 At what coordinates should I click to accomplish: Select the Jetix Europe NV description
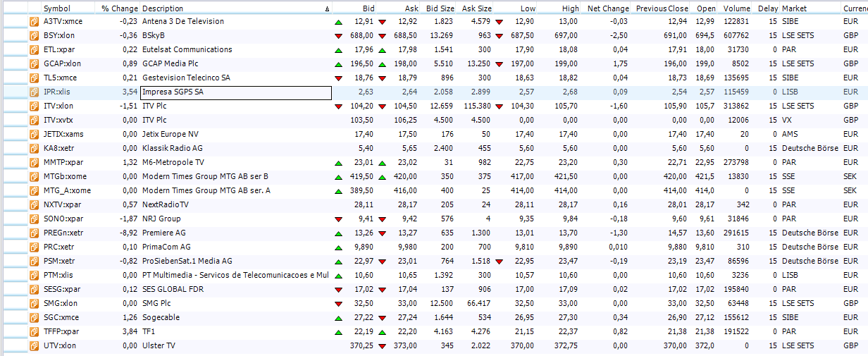tap(170, 134)
